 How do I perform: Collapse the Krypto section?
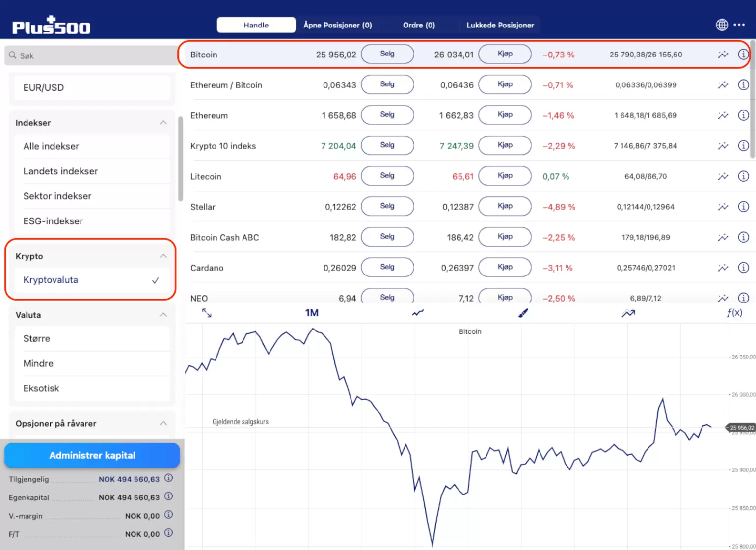(163, 256)
